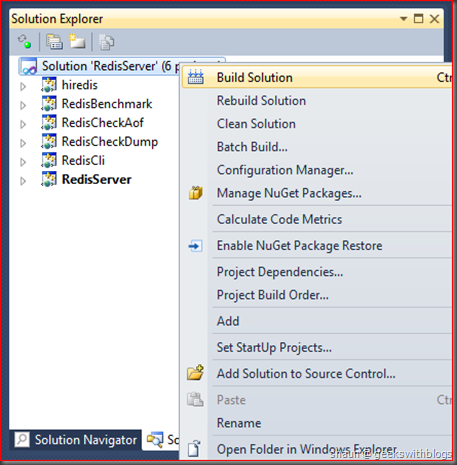Select the RedisCheckAof project name
Viewport: 457px width, 465px height.
[103, 123]
